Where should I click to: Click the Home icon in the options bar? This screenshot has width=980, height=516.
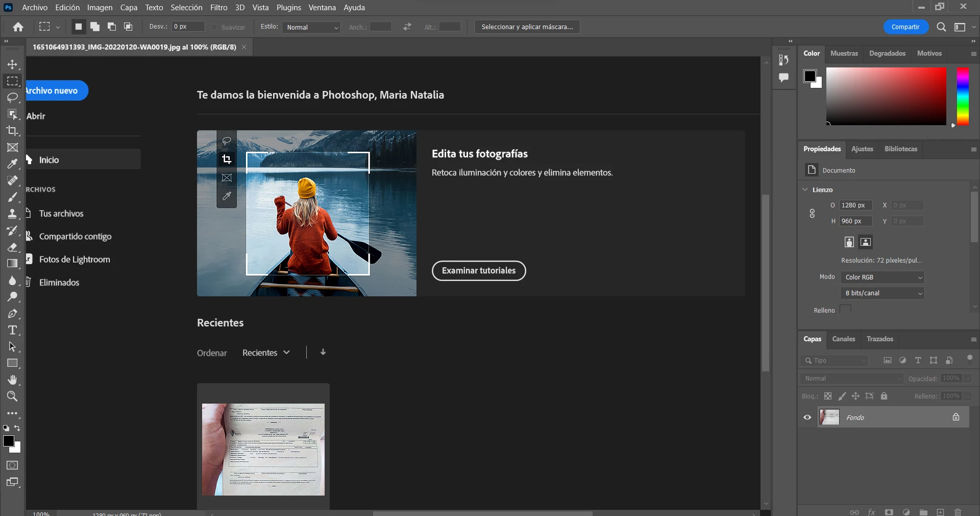[18, 27]
